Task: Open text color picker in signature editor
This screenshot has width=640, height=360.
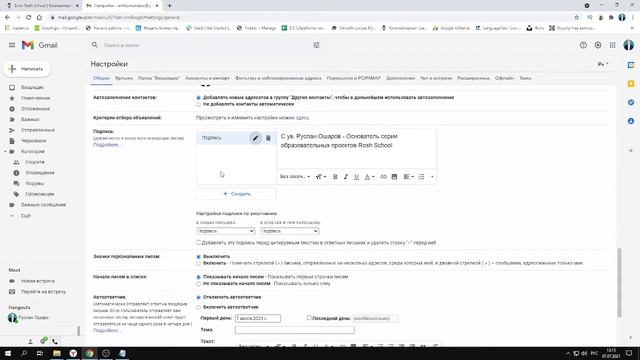Action: [x=369, y=176]
